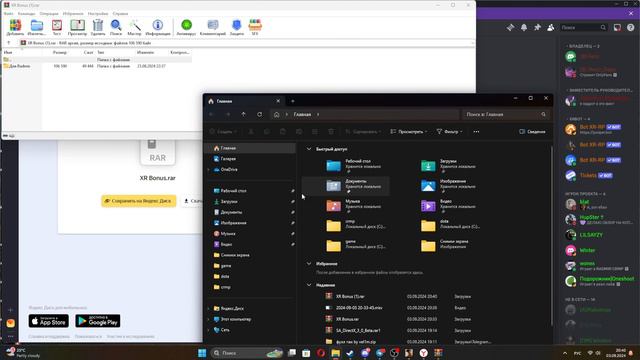This screenshot has width=640, height=360.
Task: Click the Discord search field
Action: click(583, 27)
